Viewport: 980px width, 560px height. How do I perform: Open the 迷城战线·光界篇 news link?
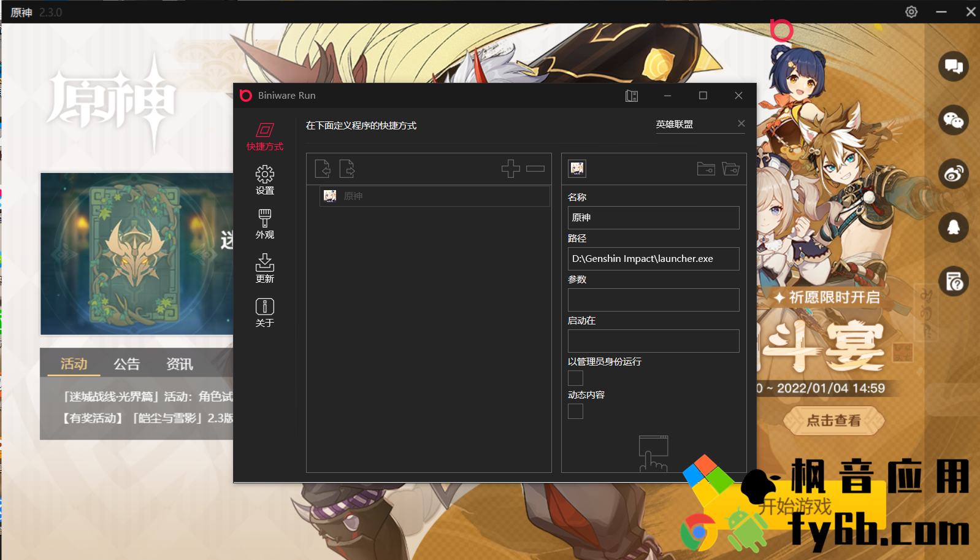pos(147,397)
